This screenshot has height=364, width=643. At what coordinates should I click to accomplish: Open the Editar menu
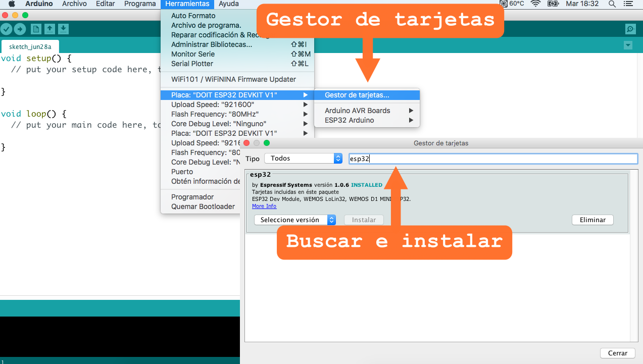pos(106,4)
